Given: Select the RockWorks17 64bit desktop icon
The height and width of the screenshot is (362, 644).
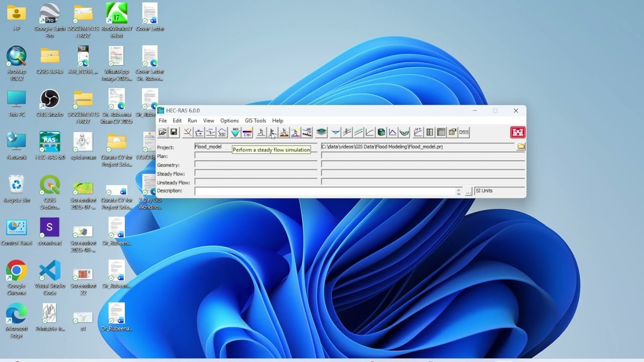Looking at the screenshot, I should click(x=117, y=21).
